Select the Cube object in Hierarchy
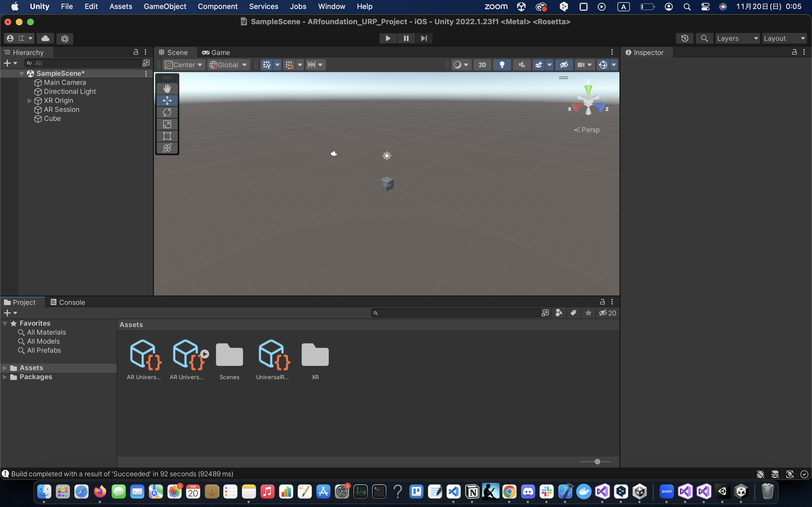The width and height of the screenshot is (812, 507). coord(52,119)
